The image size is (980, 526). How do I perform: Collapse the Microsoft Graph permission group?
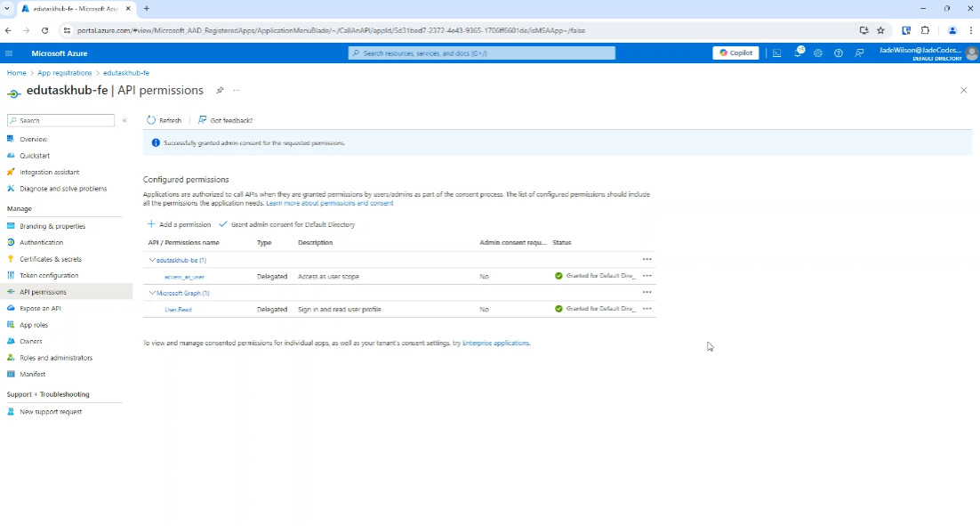[x=152, y=293]
